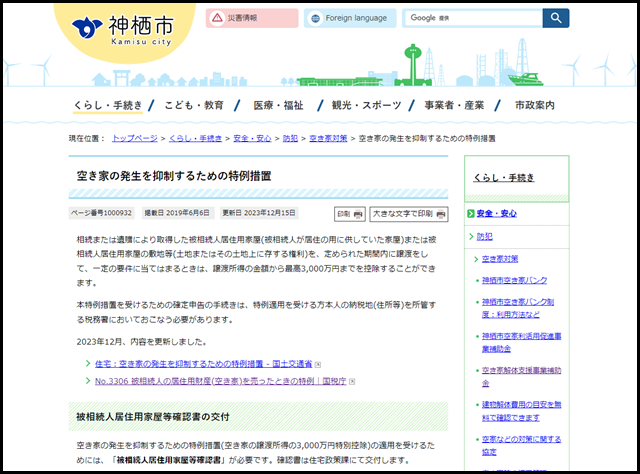This screenshot has height=474, width=640.
Task: Open 災害情報 disaster information button
Action: tap(252, 18)
